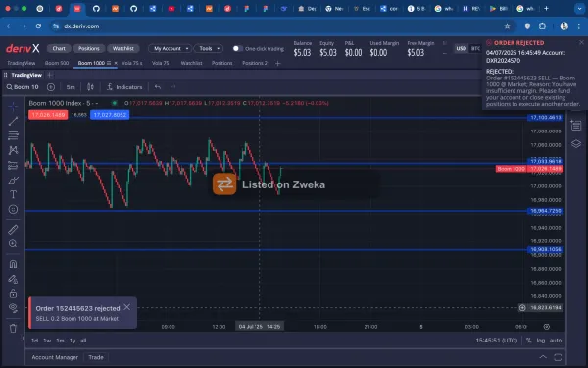Open the emoji icons tool

pos(13,210)
